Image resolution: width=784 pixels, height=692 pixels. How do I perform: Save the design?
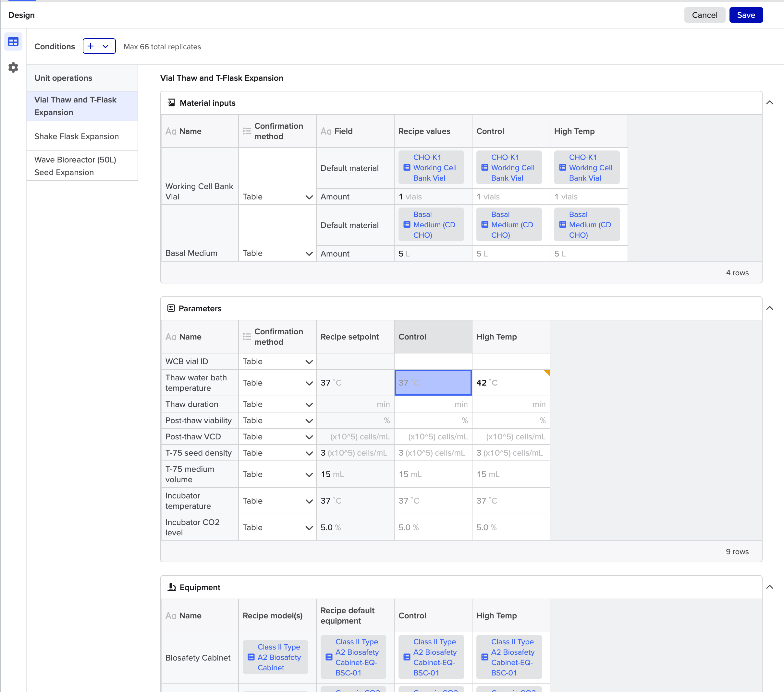click(x=746, y=15)
